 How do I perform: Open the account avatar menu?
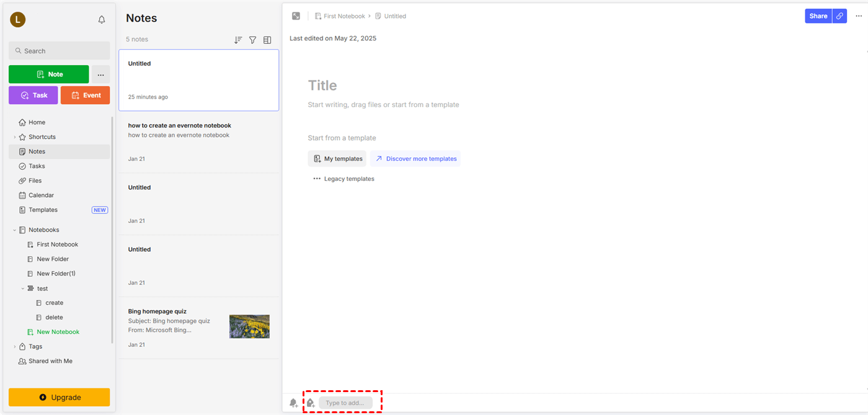coord(17,20)
